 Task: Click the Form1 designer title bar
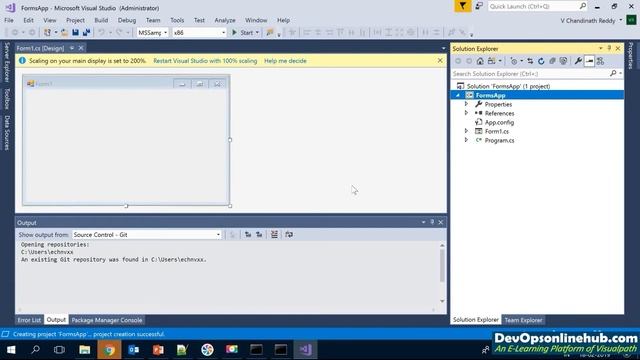(126, 84)
